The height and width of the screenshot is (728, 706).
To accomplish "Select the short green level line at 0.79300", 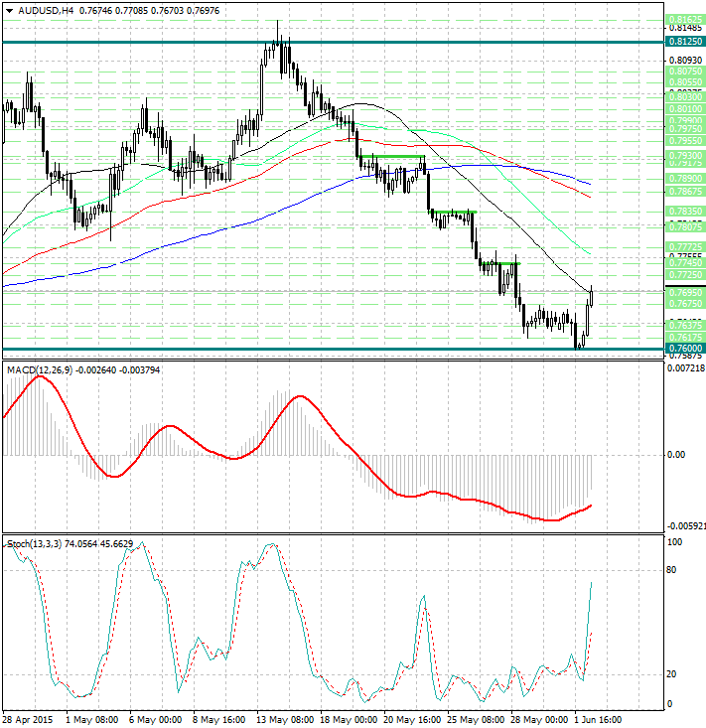I will coord(392,157).
